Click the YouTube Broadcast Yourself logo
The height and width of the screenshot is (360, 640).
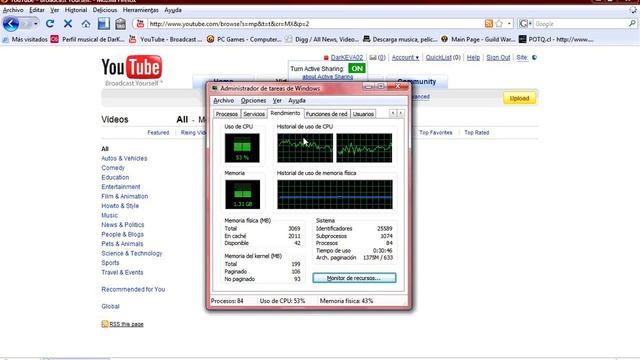132,70
